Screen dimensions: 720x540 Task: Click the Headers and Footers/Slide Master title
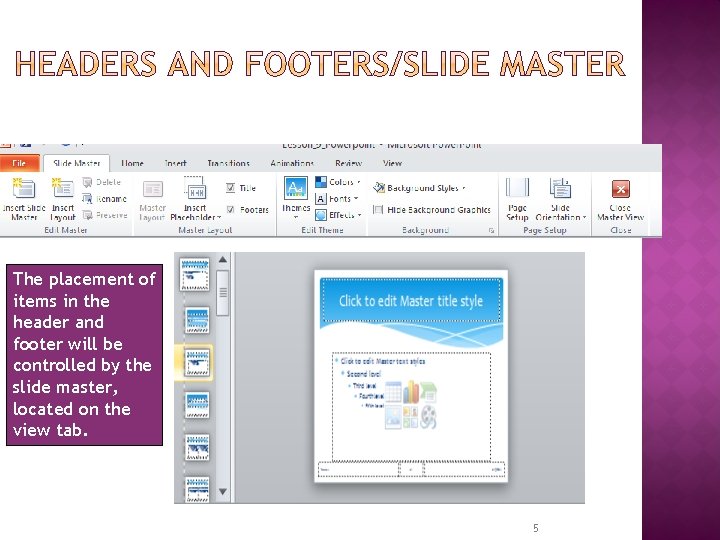point(320,63)
